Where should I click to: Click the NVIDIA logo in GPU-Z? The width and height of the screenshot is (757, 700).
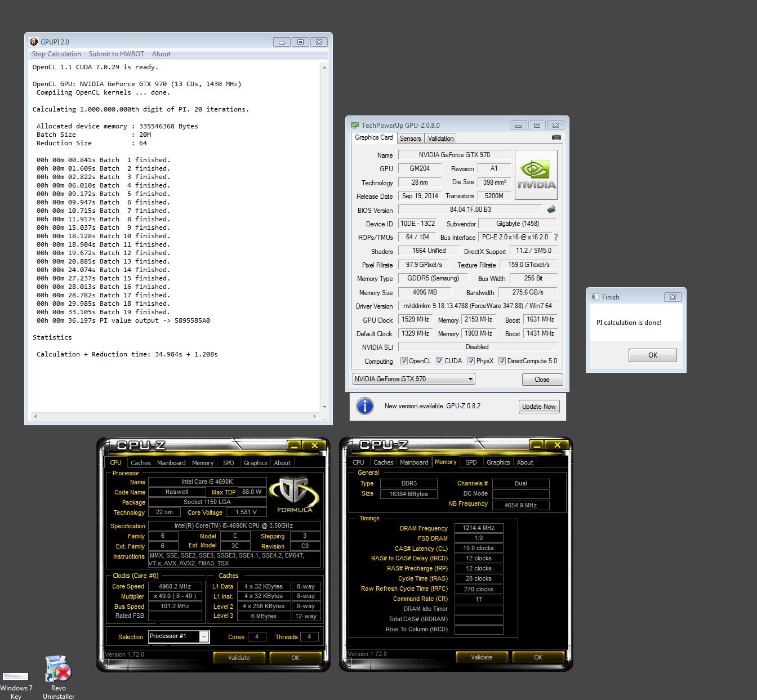536,175
